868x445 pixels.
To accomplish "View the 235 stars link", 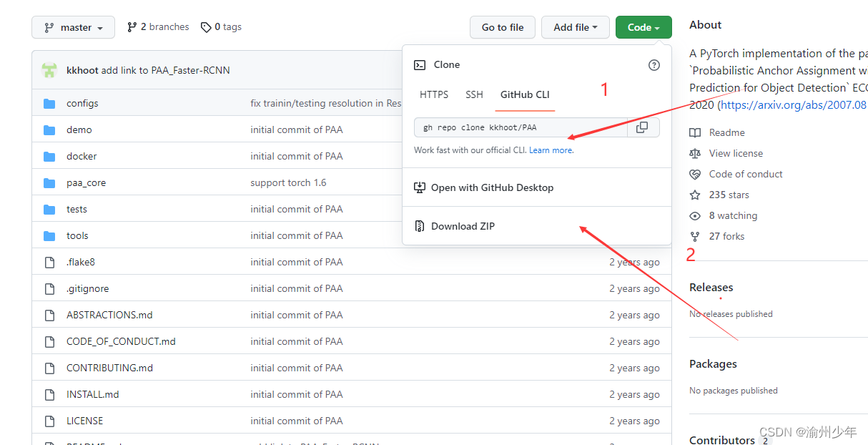I will pos(719,195).
